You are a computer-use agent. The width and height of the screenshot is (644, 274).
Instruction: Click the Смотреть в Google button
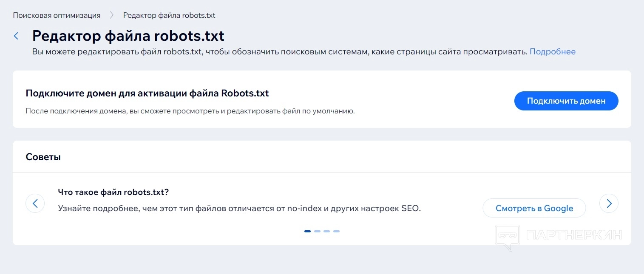pyautogui.click(x=534, y=208)
